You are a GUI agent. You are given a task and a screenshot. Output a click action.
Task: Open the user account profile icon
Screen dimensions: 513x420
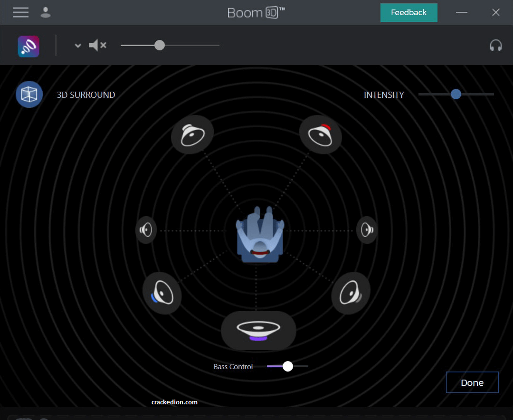click(46, 12)
